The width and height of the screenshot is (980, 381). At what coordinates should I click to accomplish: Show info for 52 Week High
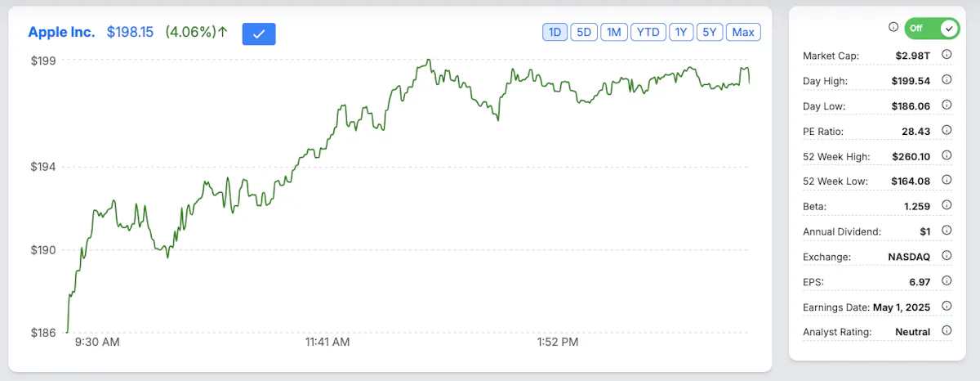click(947, 155)
